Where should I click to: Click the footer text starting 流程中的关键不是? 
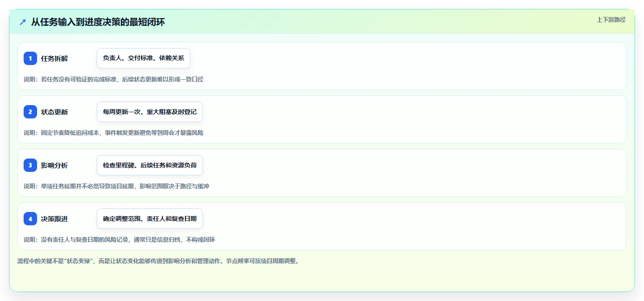tap(158, 261)
